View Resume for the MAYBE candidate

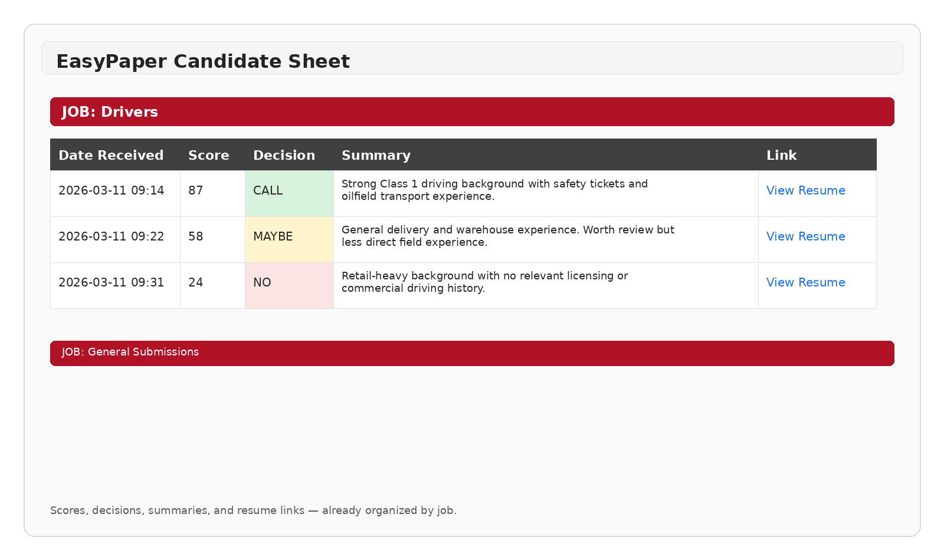click(805, 236)
